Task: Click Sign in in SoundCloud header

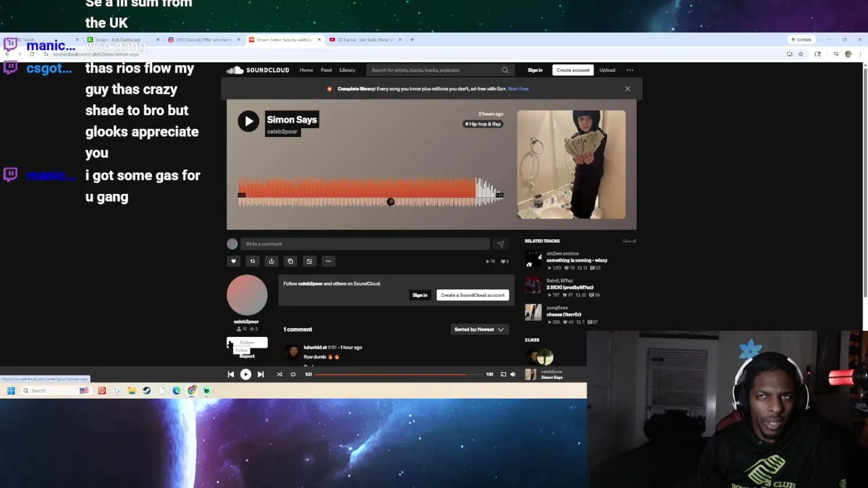Action: (535, 70)
